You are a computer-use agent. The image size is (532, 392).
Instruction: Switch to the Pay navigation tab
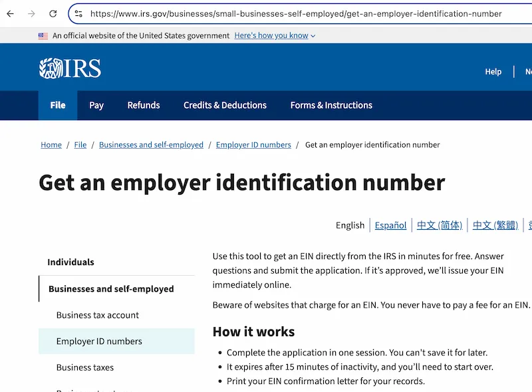96,105
